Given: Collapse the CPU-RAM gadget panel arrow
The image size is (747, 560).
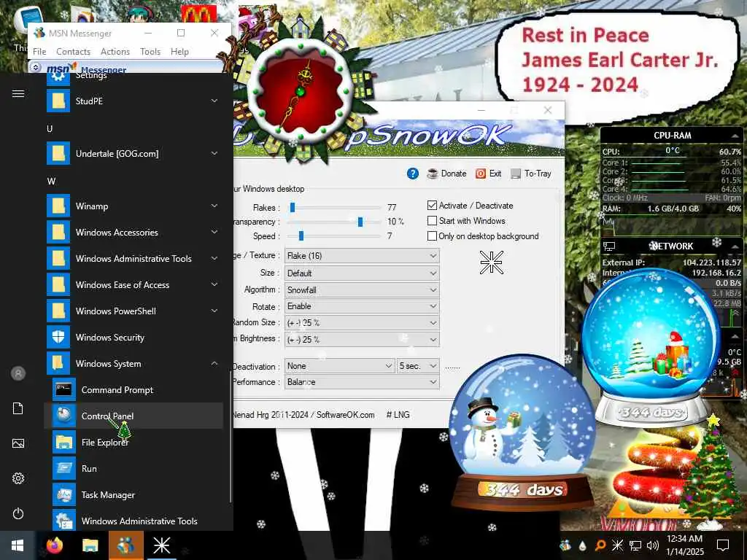Looking at the screenshot, I should tap(734, 136).
